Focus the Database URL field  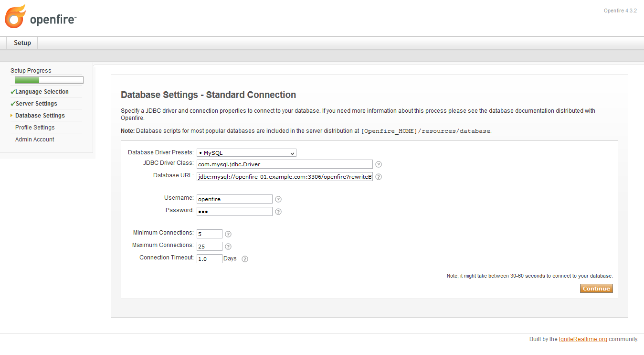point(285,177)
